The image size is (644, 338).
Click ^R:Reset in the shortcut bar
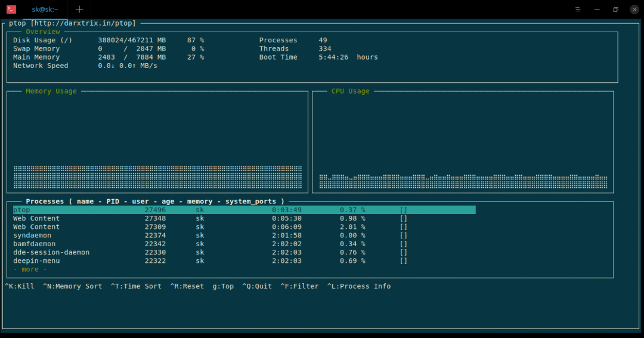click(187, 286)
